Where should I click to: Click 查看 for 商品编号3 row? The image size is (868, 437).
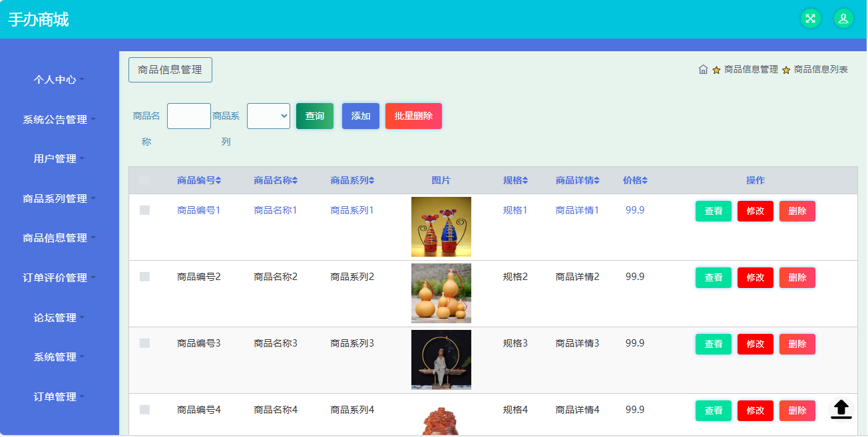[x=714, y=344]
